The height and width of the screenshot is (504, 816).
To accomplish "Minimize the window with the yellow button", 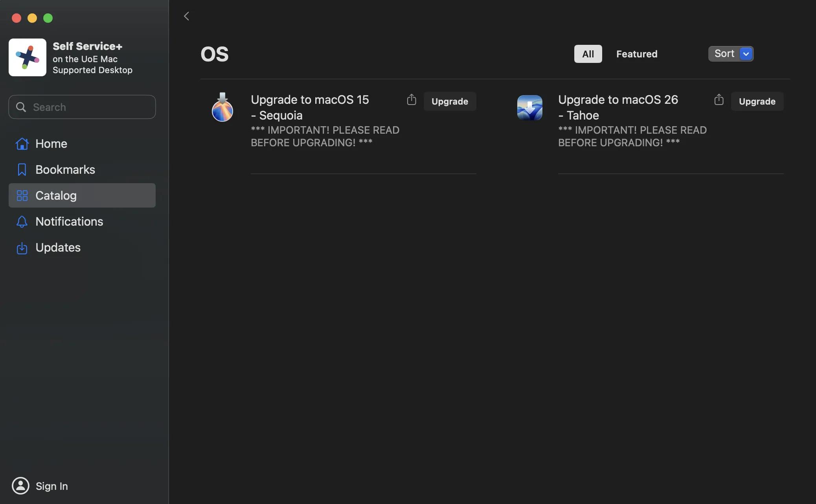I will coord(32,18).
